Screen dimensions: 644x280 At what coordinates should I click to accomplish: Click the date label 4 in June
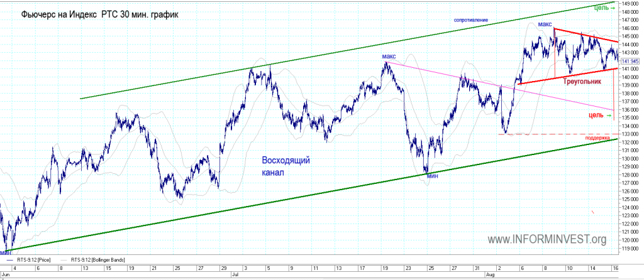pyautogui.click(x=15, y=268)
